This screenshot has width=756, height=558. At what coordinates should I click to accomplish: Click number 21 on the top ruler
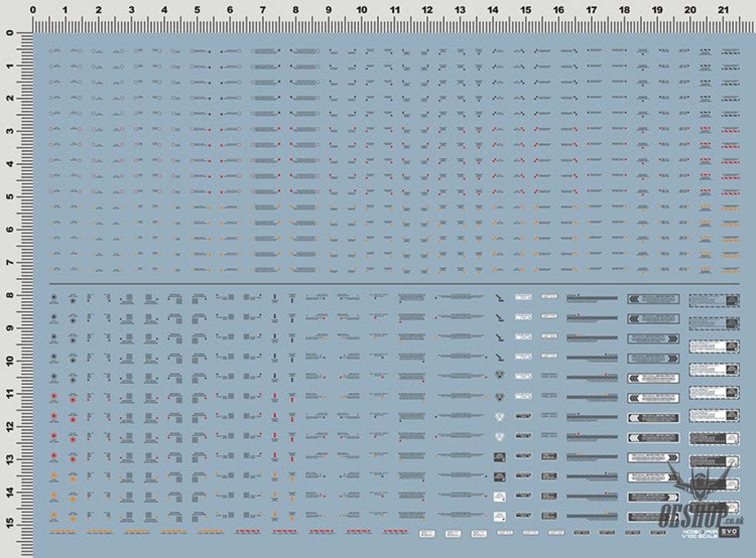click(723, 10)
